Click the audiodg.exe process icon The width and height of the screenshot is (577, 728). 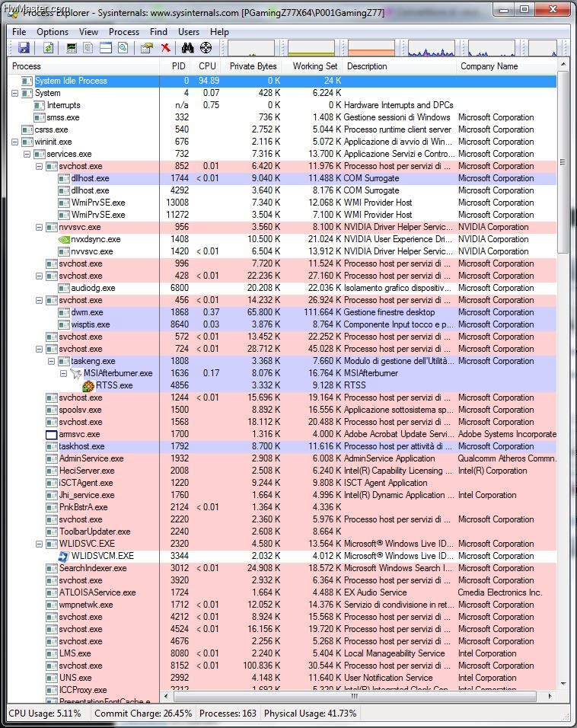tap(64, 289)
